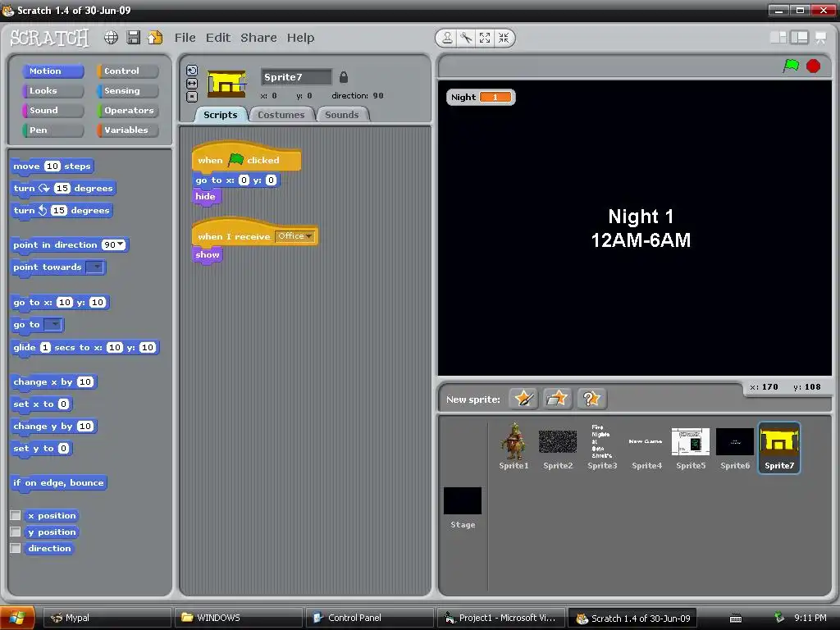The width and height of the screenshot is (840, 630).
Task: Select Control block category
Action: tap(127, 71)
